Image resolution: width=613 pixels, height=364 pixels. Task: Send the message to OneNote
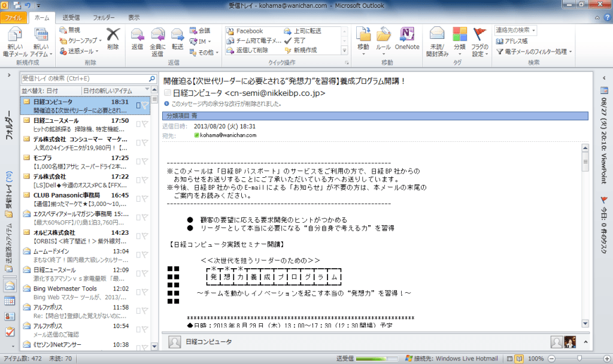point(407,39)
